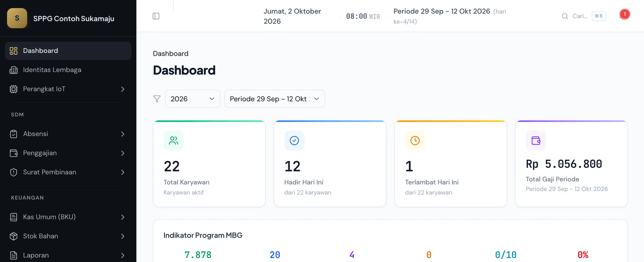Screen dimensions: 644x262
Task: Expand the Kas Umum (BKU) chevron
Action: tap(123, 217)
